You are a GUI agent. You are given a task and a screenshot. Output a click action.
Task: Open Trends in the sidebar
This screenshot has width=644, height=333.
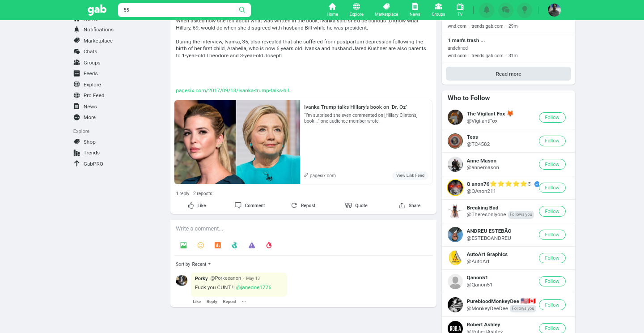tap(86, 153)
